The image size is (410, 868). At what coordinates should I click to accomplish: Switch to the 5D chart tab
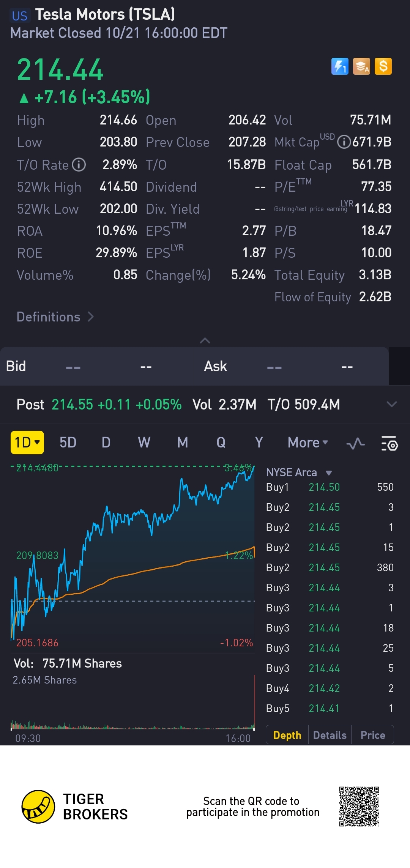[x=68, y=443]
